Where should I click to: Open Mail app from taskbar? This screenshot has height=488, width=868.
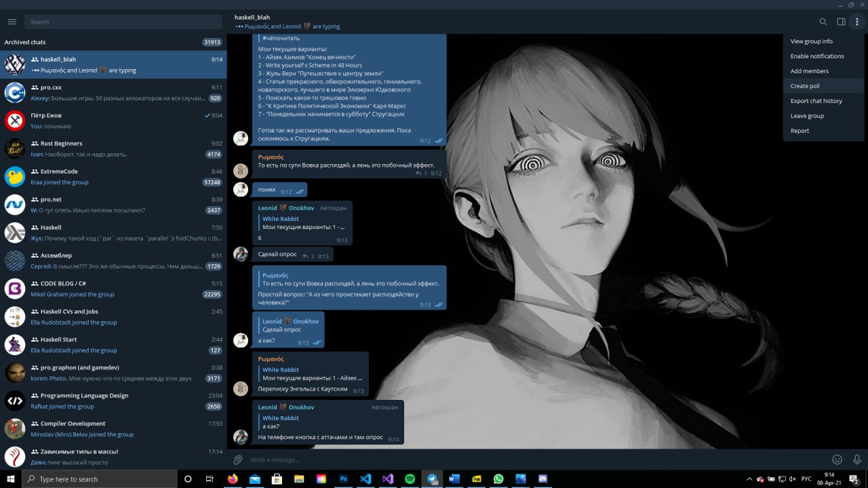click(255, 479)
